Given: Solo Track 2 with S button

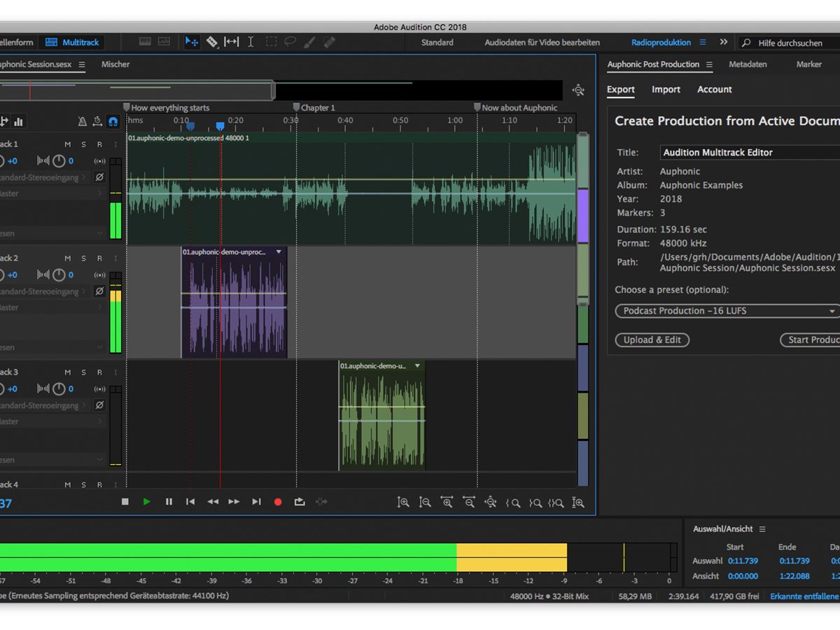Looking at the screenshot, I should [x=84, y=258].
